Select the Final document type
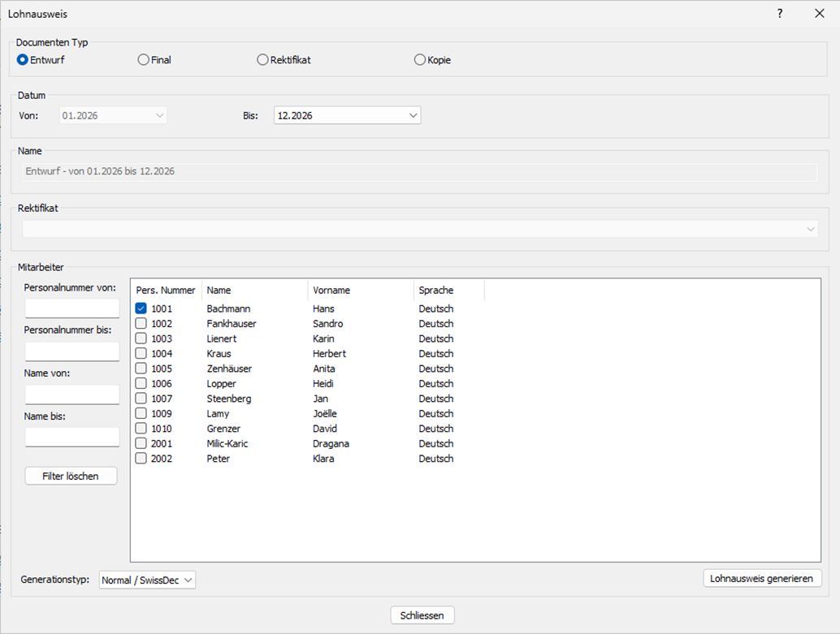 144,60
